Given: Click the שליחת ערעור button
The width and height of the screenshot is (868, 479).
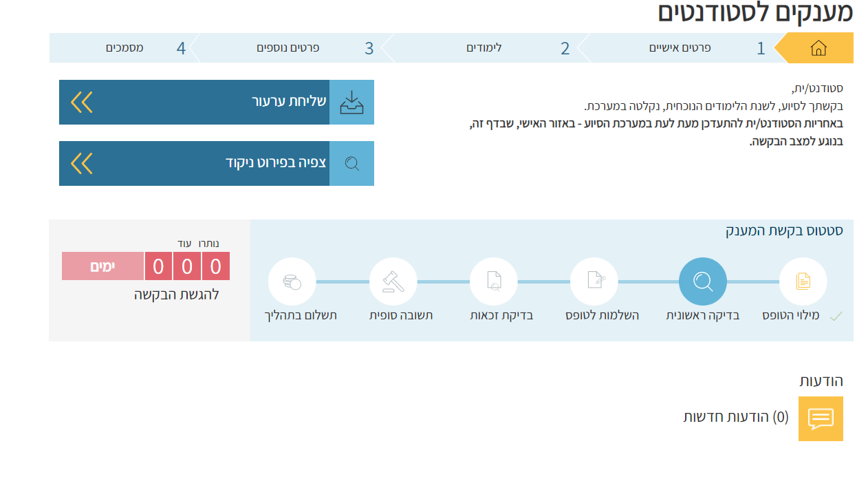Looking at the screenshot, I should pos(217,103).
